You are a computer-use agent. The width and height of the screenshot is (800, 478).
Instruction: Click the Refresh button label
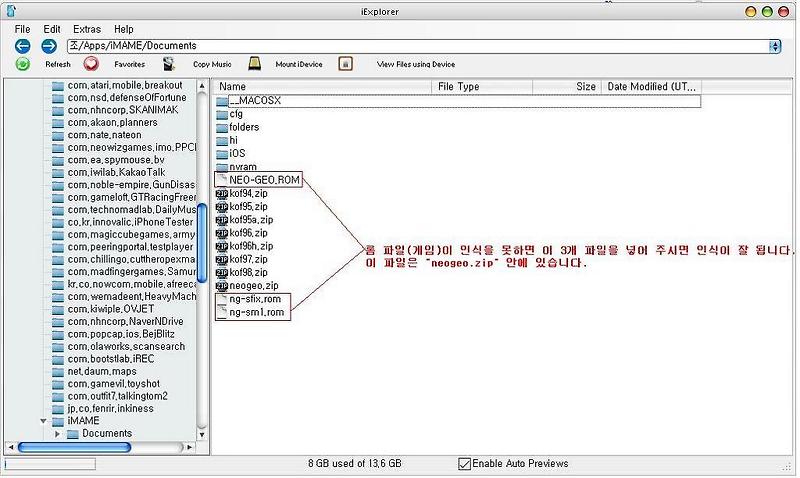(x=58, y=64)
